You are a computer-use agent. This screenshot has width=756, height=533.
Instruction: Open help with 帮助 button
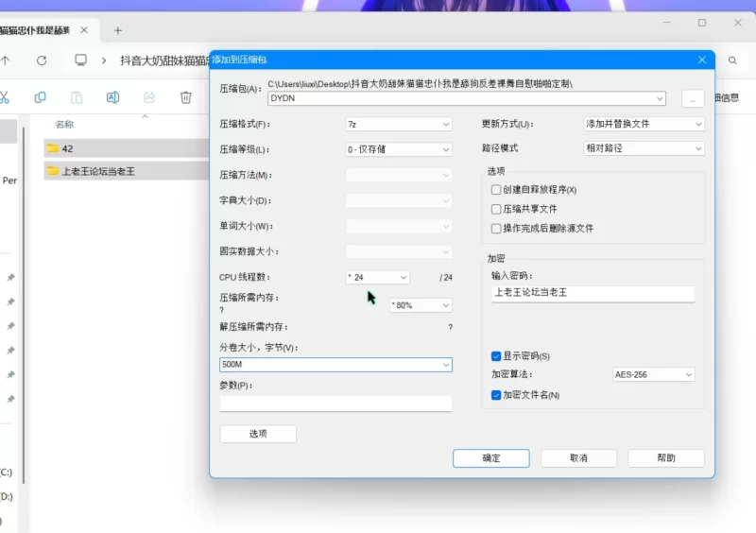pyautogui.click(x=666, y=458)
